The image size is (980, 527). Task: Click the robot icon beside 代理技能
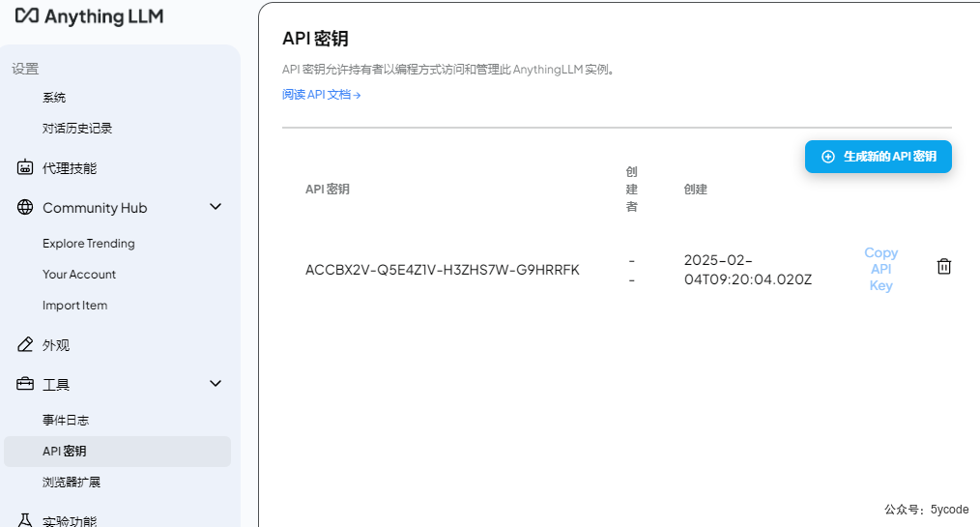(25, 167)
